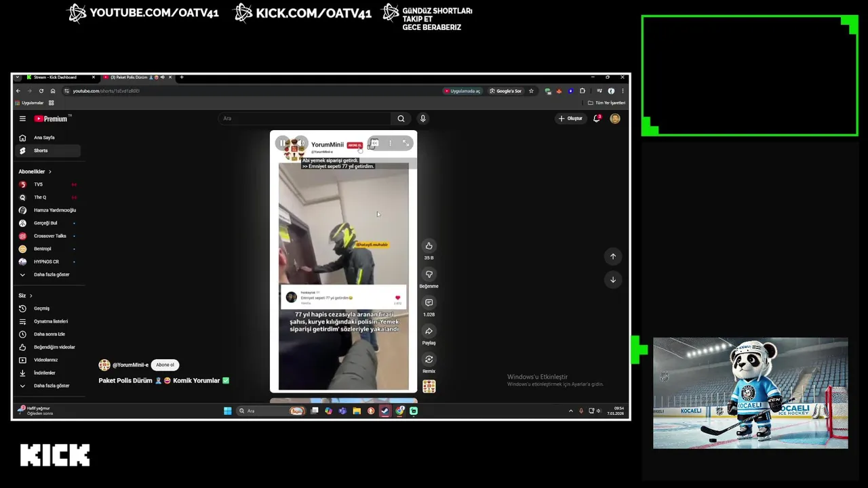
Task: Open the sound thumbnail below Remix
Action: tap(429, 386)
